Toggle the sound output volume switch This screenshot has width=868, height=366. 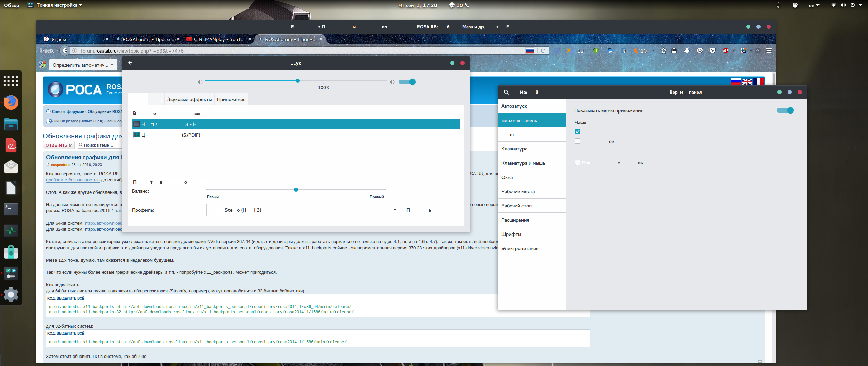tap(407, 82)
